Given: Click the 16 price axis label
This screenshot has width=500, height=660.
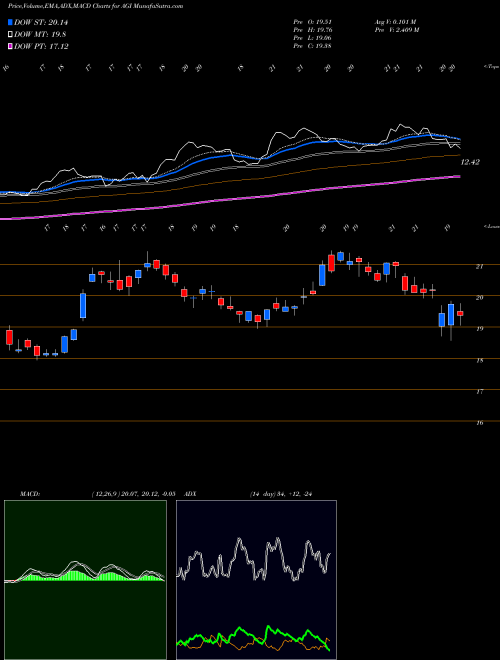Looking at the screenshot, I should (x=480, y=423).
